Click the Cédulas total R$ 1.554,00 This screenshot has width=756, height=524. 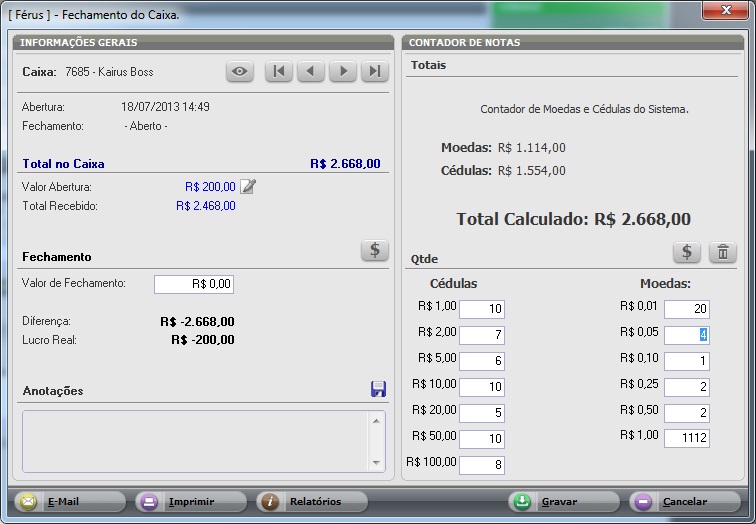click(532, 171)
